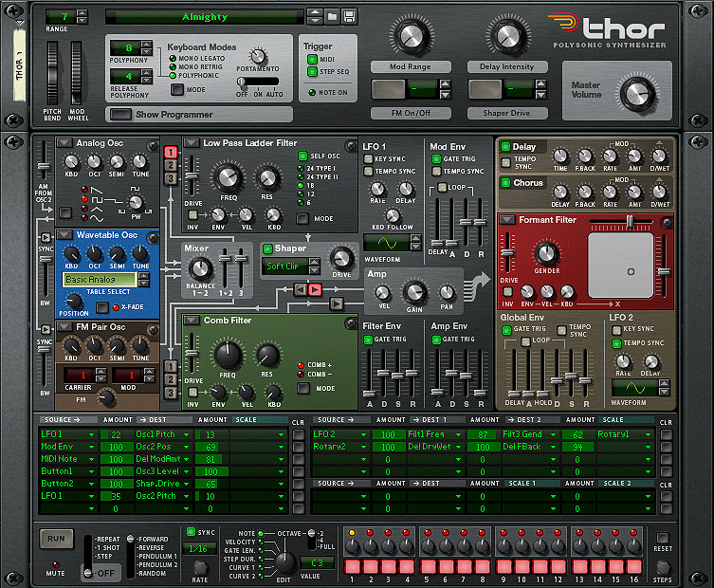The image size is (714, 588).
Task: Step Shaper mode Soft Clip up
Action: click(314, 262)
